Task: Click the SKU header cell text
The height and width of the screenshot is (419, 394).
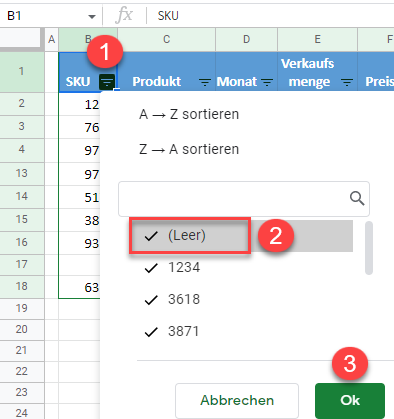Action: coord(78,82)
